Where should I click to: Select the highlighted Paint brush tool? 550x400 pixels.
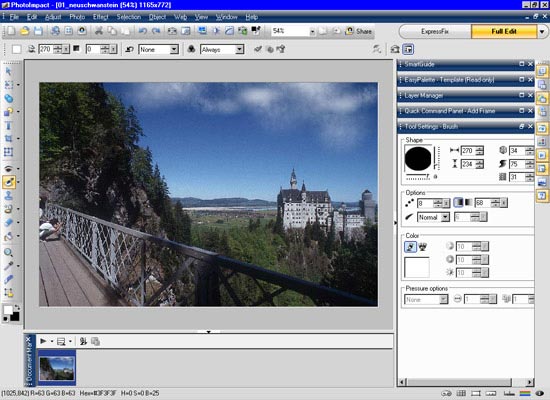point(8,182)
